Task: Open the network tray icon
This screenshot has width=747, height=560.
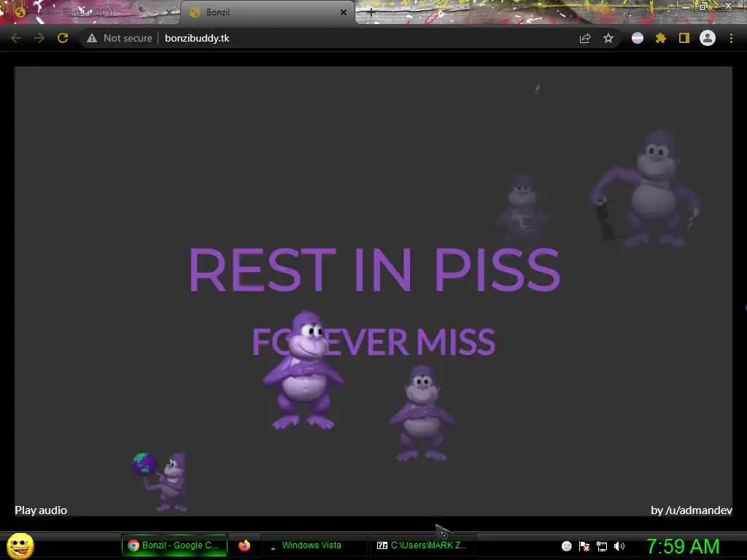Action: [x=602, y=546]
